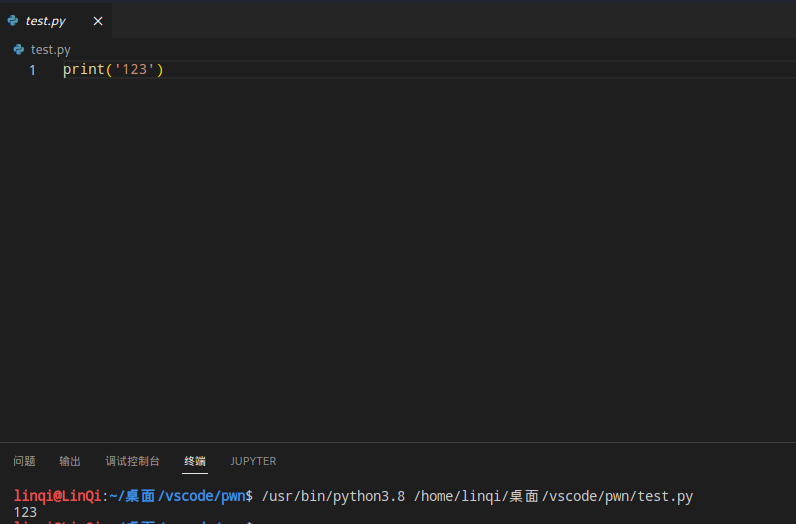Click the Python icon in breadcrumb
Image resolution: width=796 pixels, height=524 pixels.
[19, 49]
